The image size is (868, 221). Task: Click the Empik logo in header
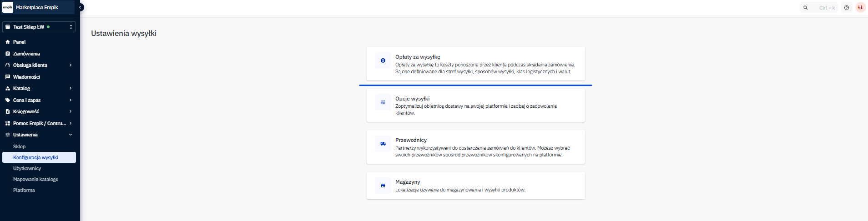8,7
